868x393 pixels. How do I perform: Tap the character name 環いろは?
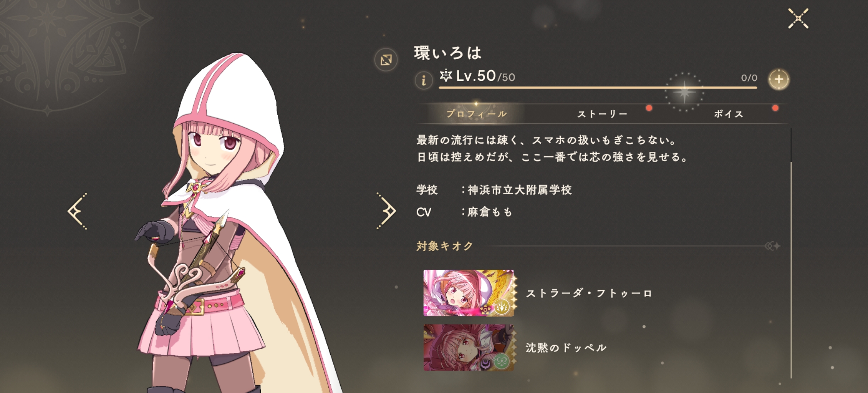[448, 53]
